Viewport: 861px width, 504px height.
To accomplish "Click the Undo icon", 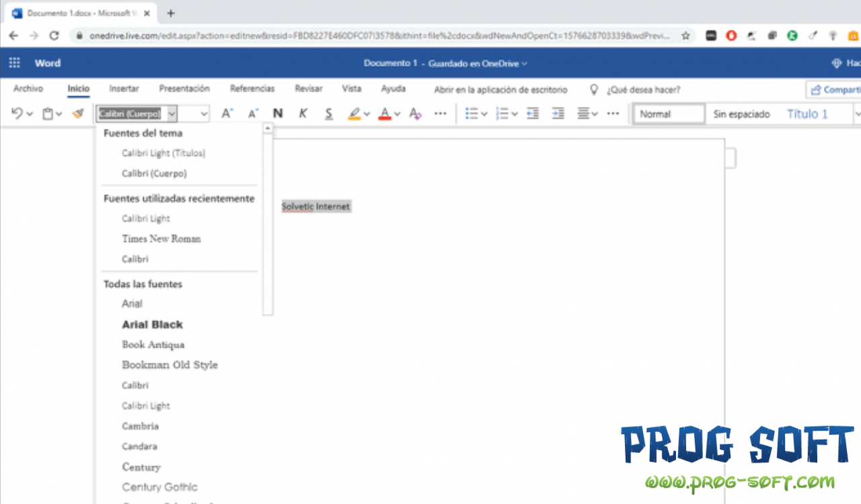I will (17, 114).
